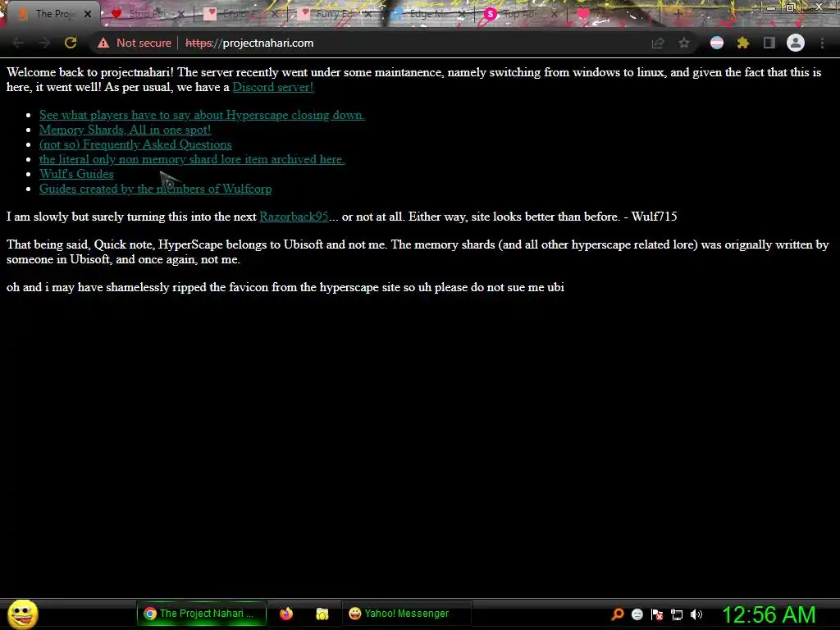Go back to the previous page

(18, 43)
